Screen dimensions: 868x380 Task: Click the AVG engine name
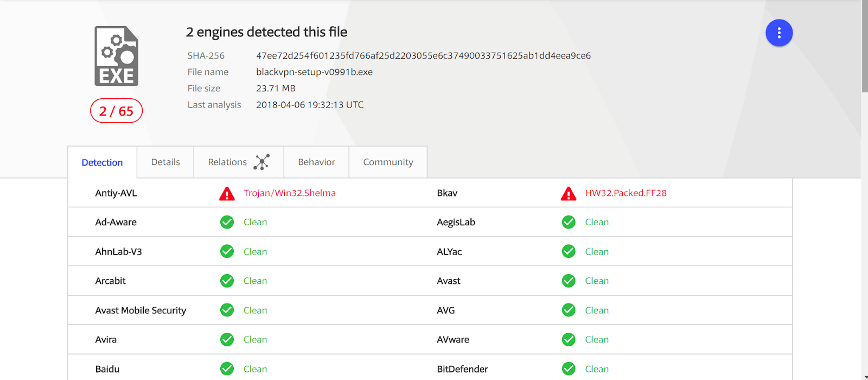(445, 310)
